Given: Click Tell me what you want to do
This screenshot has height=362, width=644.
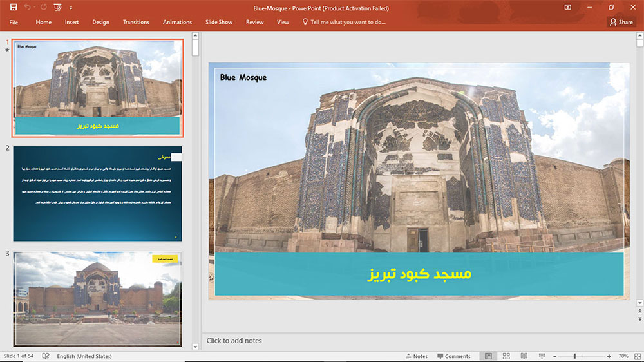Looking at the screenshot, I should pos(344,22).
